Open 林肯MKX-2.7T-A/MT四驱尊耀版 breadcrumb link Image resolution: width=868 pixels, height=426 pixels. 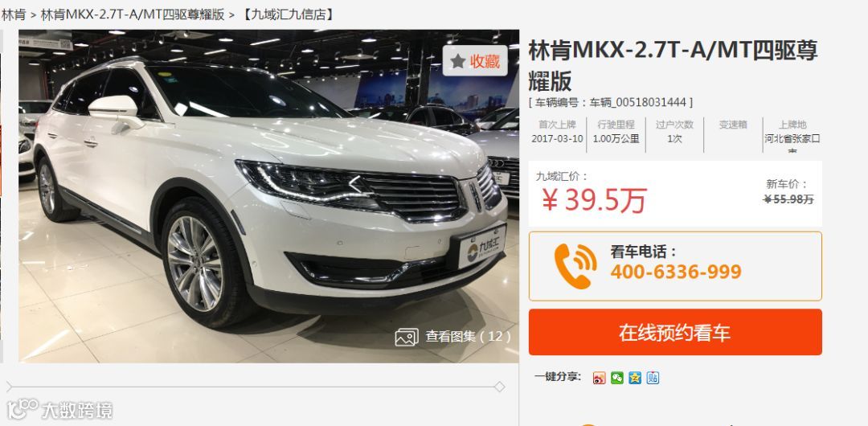tap(133, 15)
